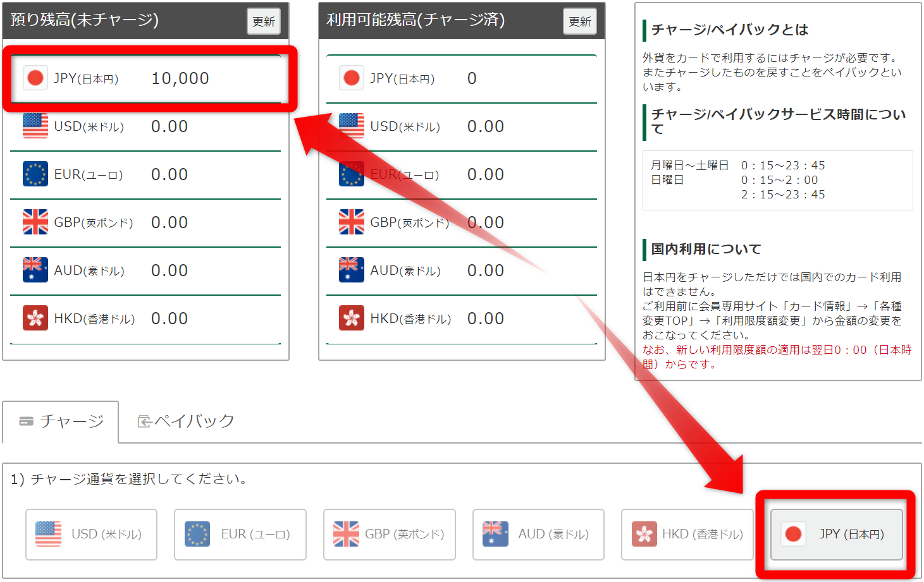Click the UK flag icon in 利用可能残高 panel

[352, 222]
